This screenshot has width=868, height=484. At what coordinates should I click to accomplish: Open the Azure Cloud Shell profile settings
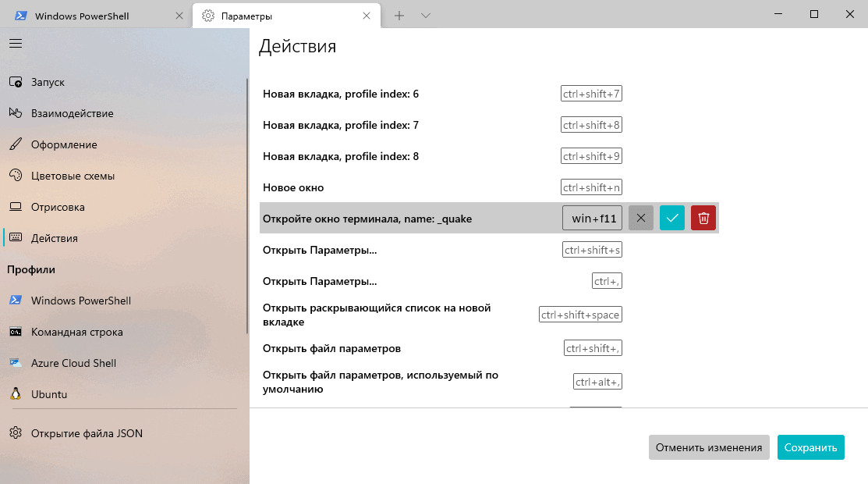(123, 363)
